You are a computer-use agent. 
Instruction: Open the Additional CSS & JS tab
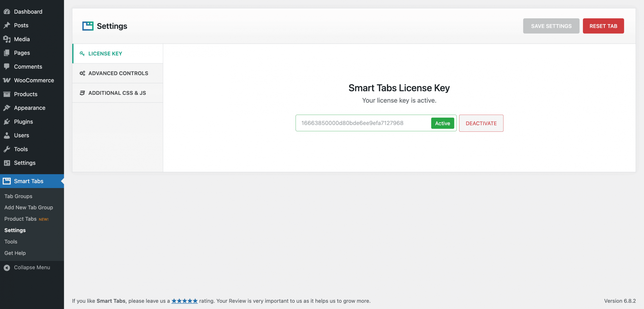pyautogui.click(x=118, y=93)
